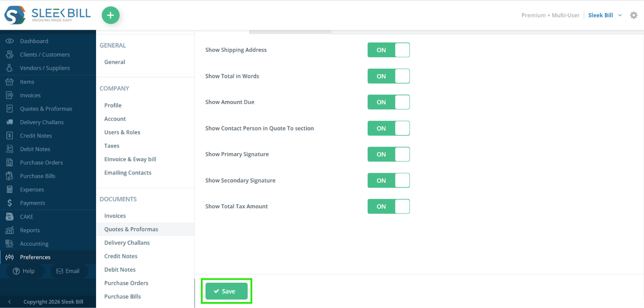Image resolution: width=644 pixels, height=308 pixels.
Task: Save the preferences
Action: [226, 291]
